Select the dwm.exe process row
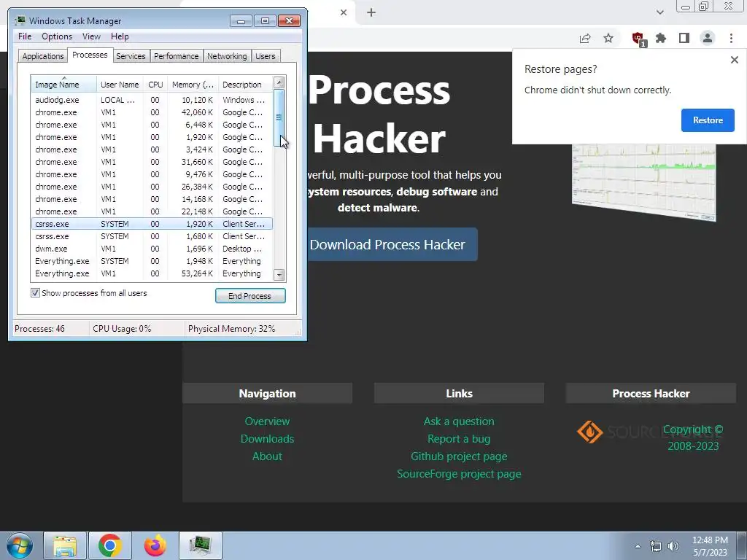 point(152,249)
